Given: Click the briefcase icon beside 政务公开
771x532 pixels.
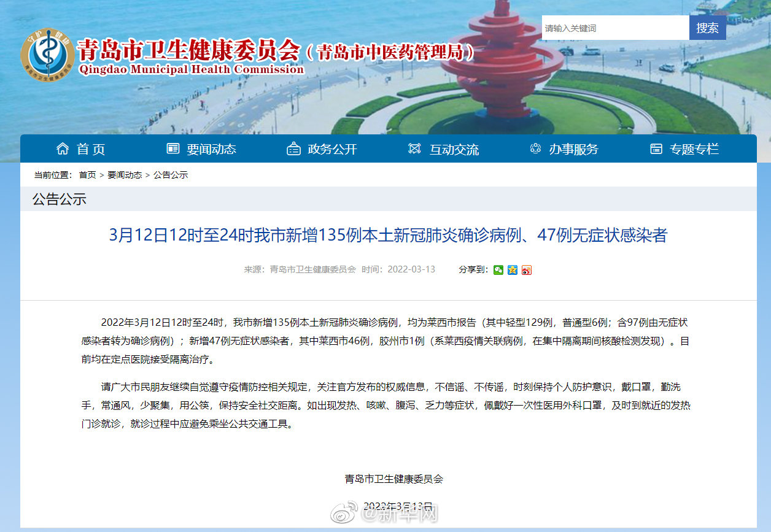Looking at the screenshot, I should tap(294, 148).
